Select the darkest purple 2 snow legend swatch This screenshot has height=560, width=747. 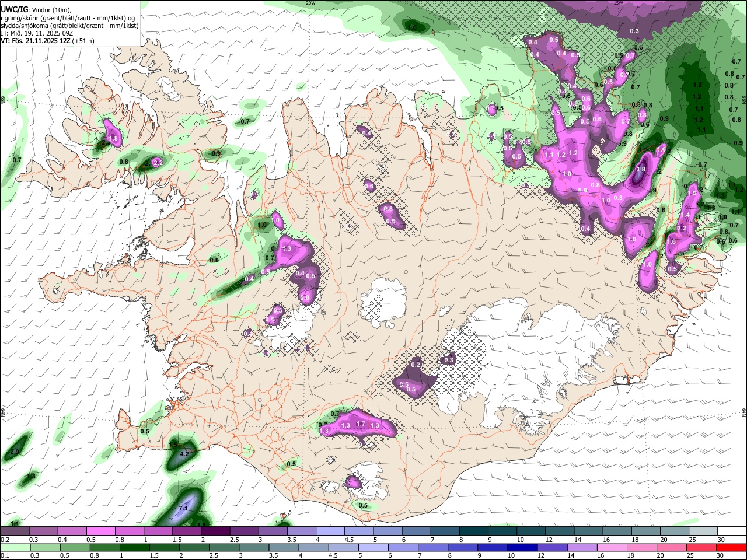coord(215,531)
